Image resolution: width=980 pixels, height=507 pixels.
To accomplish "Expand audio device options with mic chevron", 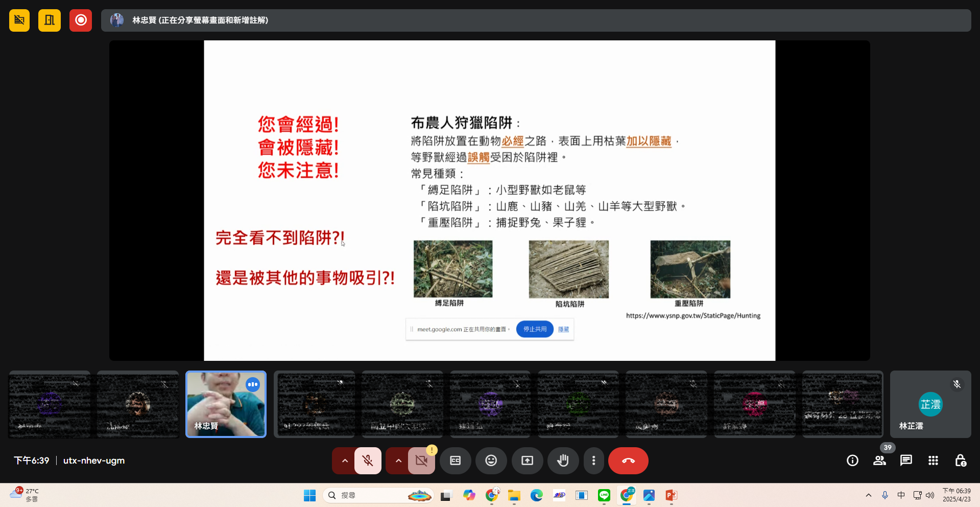I will pyautogui.click(x=344, y=460).
